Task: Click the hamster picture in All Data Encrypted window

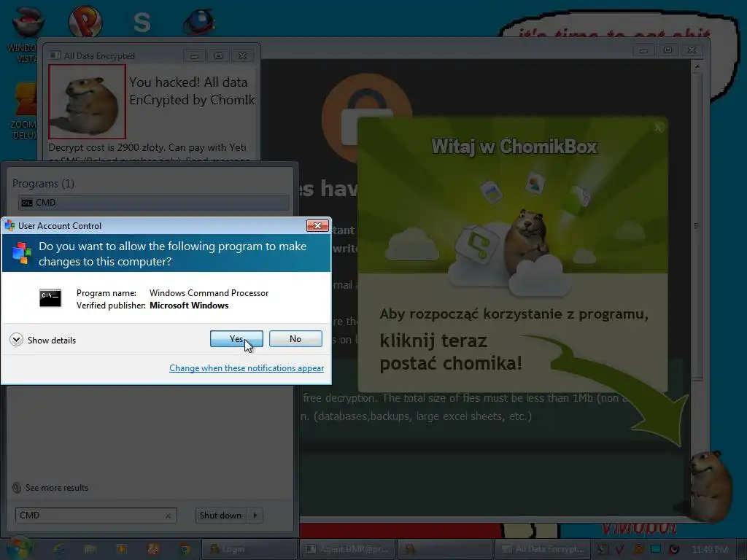Action: (88, 102)
